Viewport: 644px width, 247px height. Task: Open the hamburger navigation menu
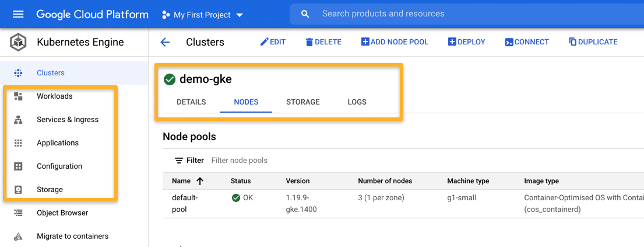click(x=18, y=14)
